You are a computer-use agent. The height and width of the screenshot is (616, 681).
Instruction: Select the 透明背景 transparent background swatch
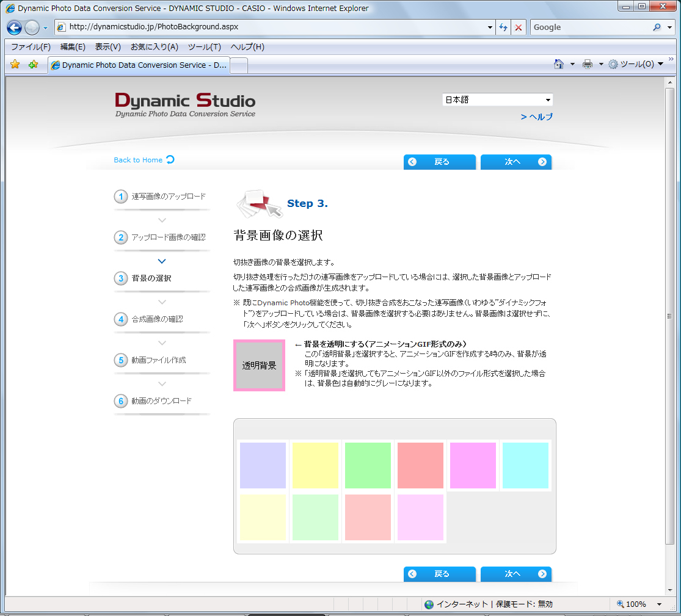pos(259,365)
